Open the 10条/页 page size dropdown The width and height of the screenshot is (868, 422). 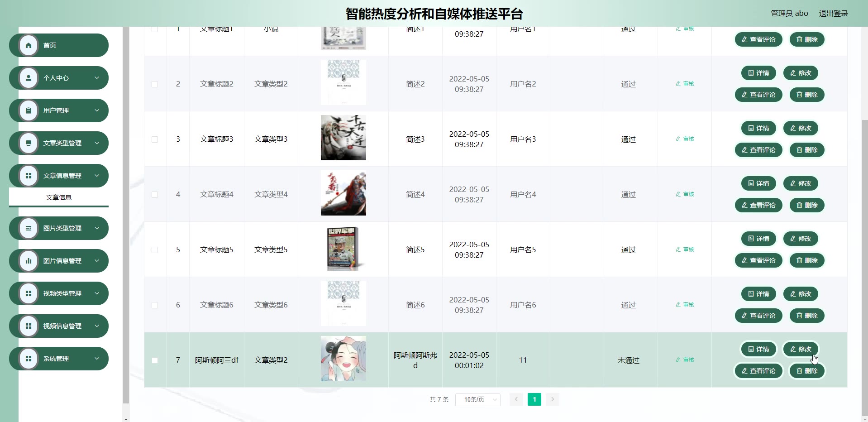coord(478,399)
